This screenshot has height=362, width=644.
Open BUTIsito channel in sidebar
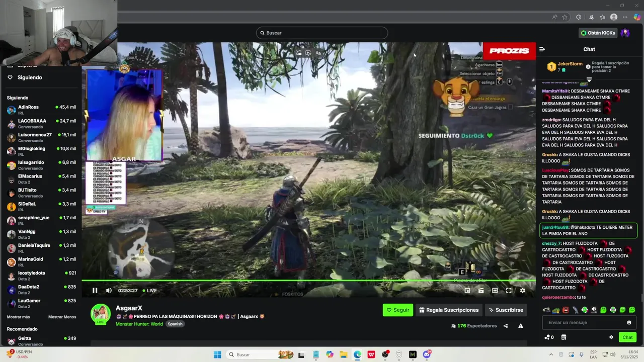point(41,193)
